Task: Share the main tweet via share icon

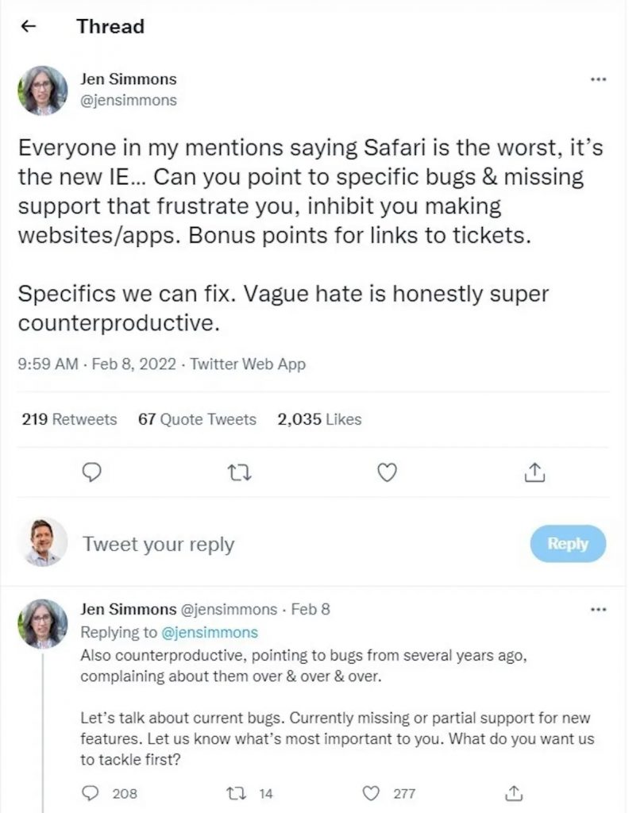Action: pyautogui.click(x=534, y=473)
